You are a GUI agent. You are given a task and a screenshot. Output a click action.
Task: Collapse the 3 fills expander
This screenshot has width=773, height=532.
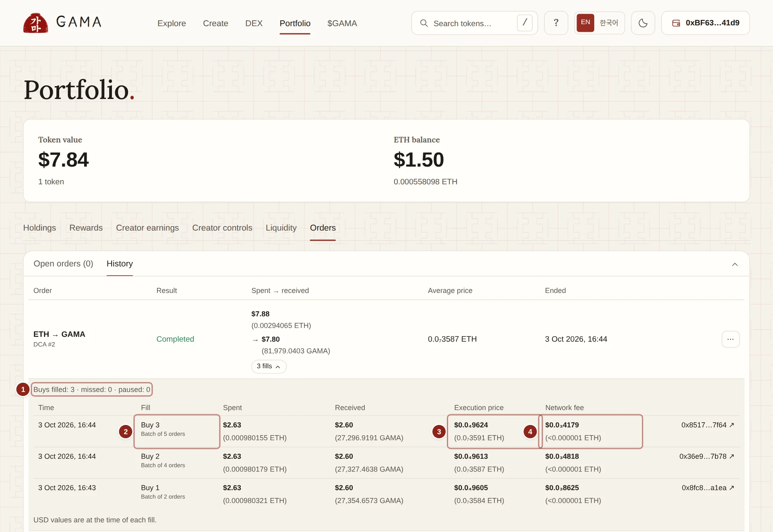269,366
